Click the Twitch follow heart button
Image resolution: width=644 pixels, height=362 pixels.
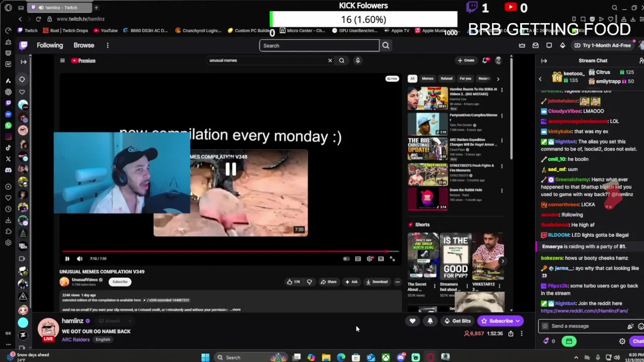(413, 321)
